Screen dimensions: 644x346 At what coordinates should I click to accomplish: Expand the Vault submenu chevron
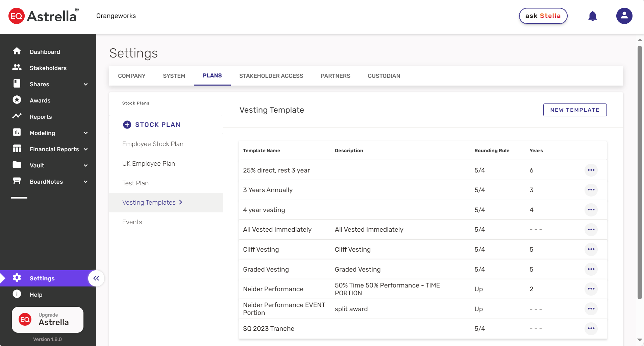(86, 165)
